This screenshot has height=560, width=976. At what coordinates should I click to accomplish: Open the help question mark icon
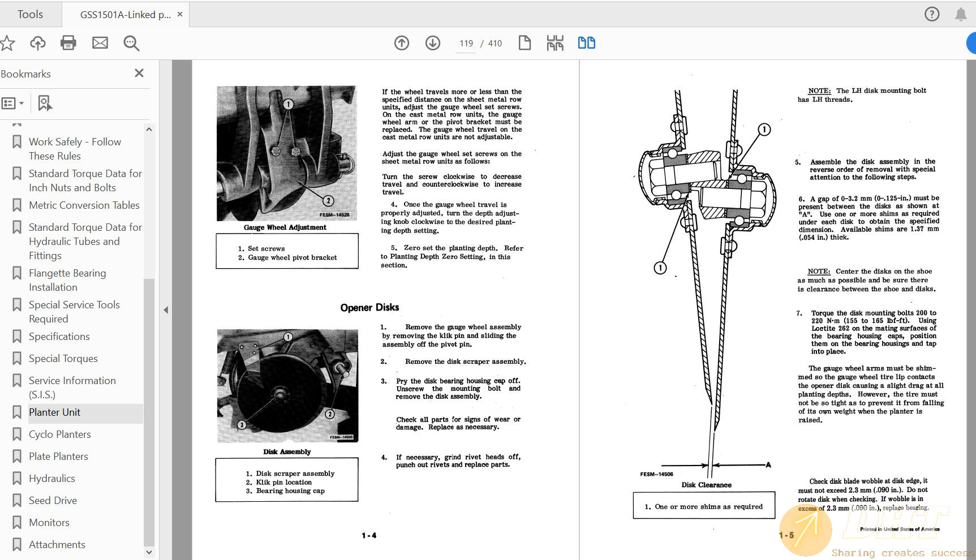932,14
